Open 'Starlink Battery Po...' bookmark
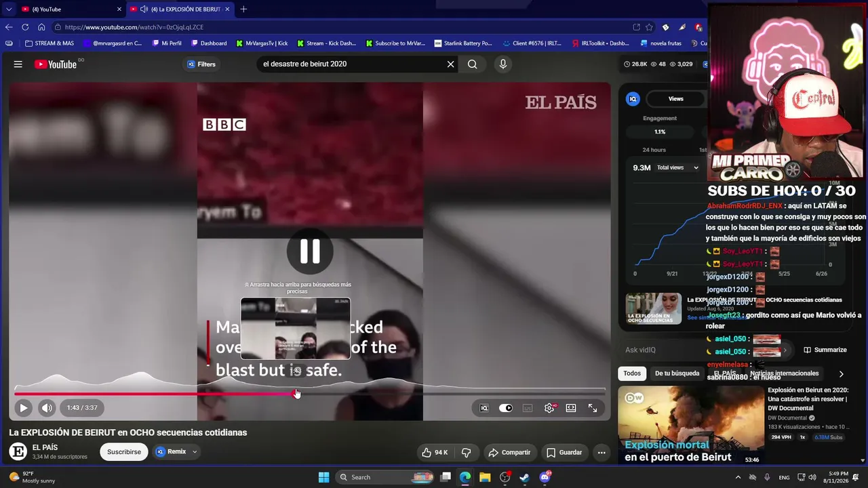Image resolution: width=868 pixels, height=488 pixels. [x=463, y=43]
